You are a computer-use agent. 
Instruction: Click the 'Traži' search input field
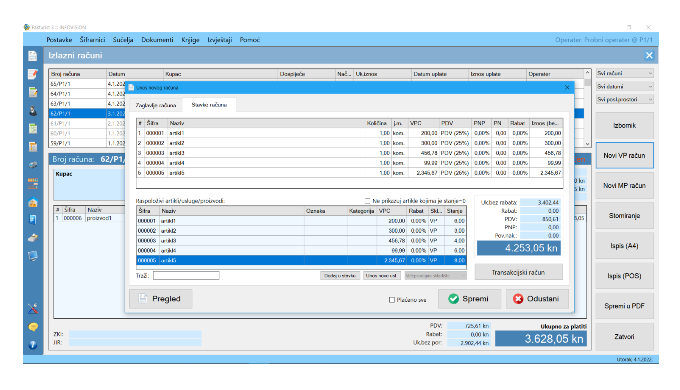(186, 275)
